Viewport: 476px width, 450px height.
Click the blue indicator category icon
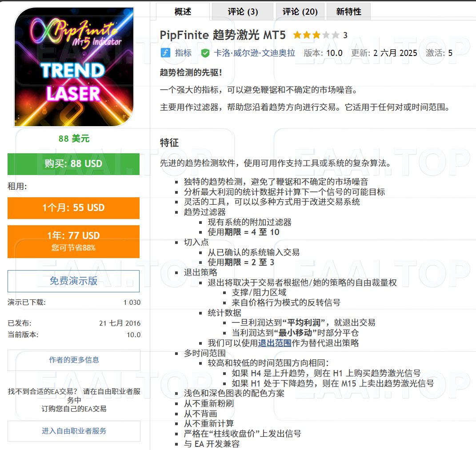[x=165, y=53]
